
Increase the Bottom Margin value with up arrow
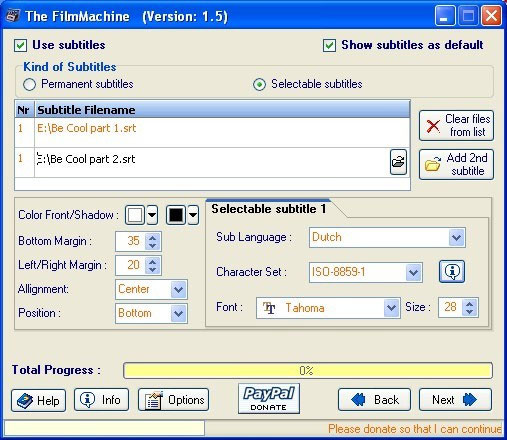click(x=153, y=238)
